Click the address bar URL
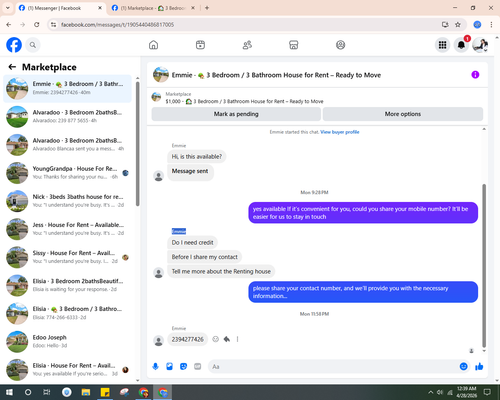 (x=117, y=25)
